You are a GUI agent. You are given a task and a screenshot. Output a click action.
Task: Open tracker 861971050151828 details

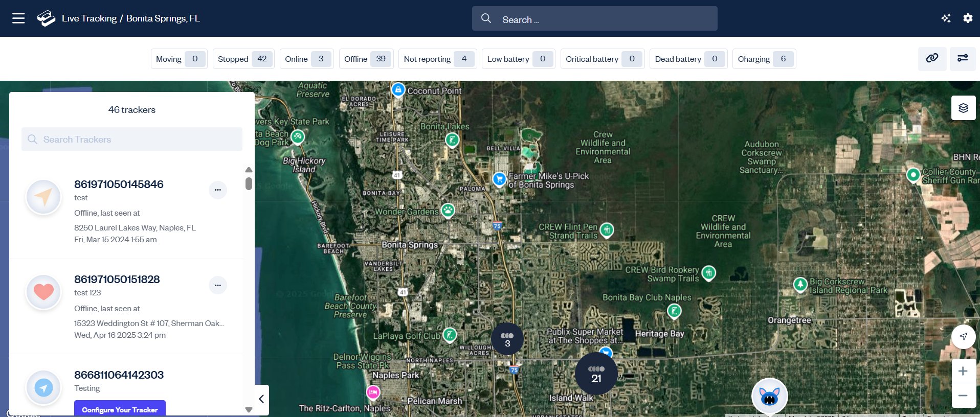pos(117,279)
